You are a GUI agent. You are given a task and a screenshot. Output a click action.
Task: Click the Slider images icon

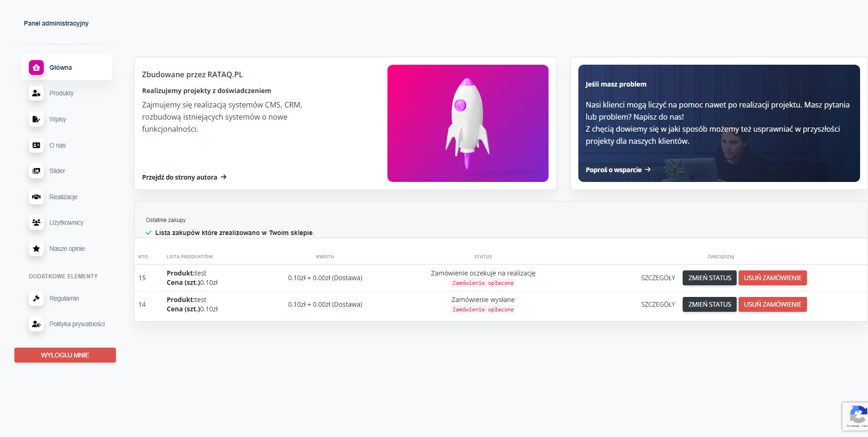pyautogui.click(x=36, y=171)
